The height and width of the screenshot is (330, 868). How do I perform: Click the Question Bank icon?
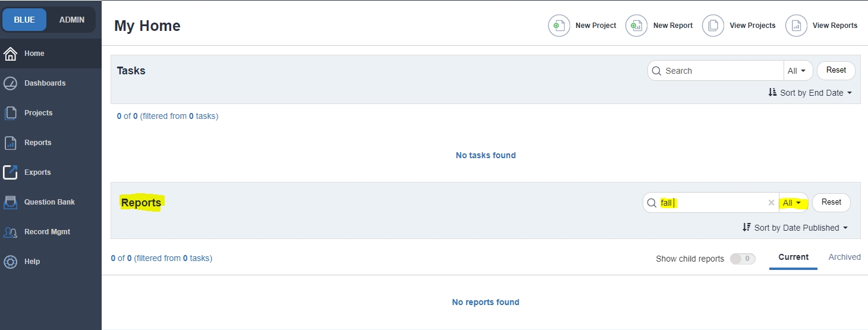[10, 202]
